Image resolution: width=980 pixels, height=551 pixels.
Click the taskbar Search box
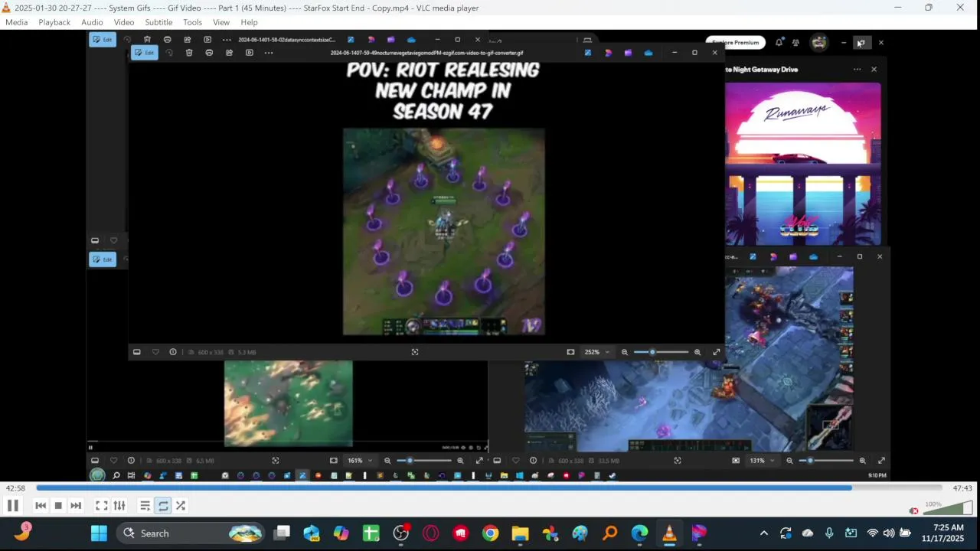191,533
